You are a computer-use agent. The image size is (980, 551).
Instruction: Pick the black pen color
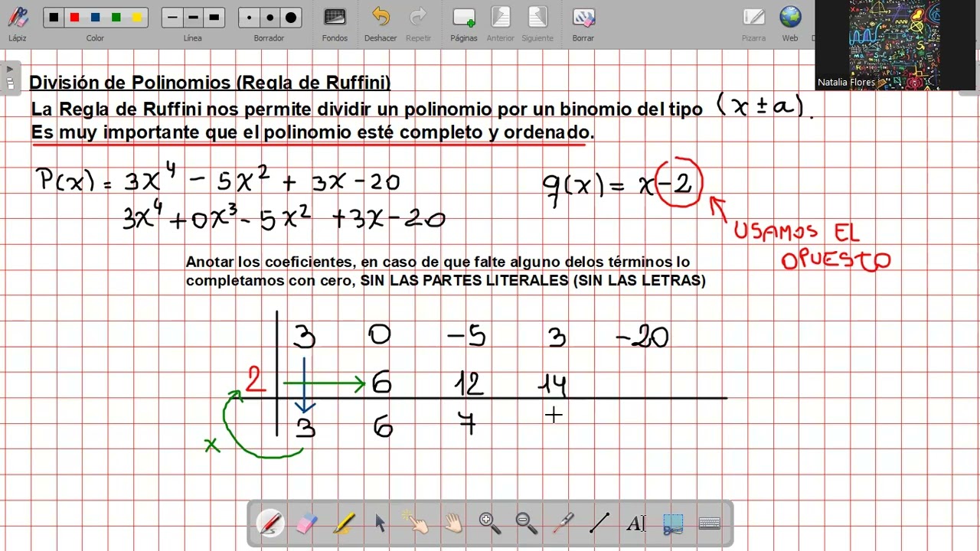pyautogui.click(x=54, y=18)
